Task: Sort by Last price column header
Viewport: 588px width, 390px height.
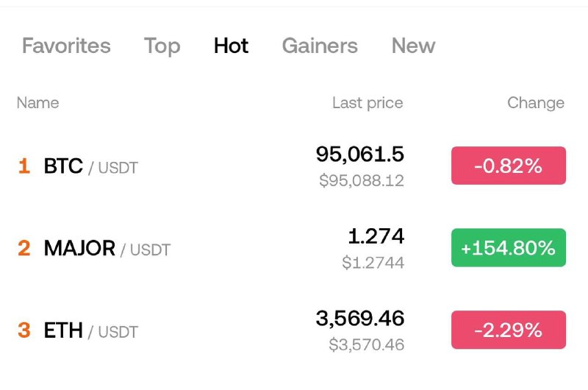Action: [x=367, y=103]
